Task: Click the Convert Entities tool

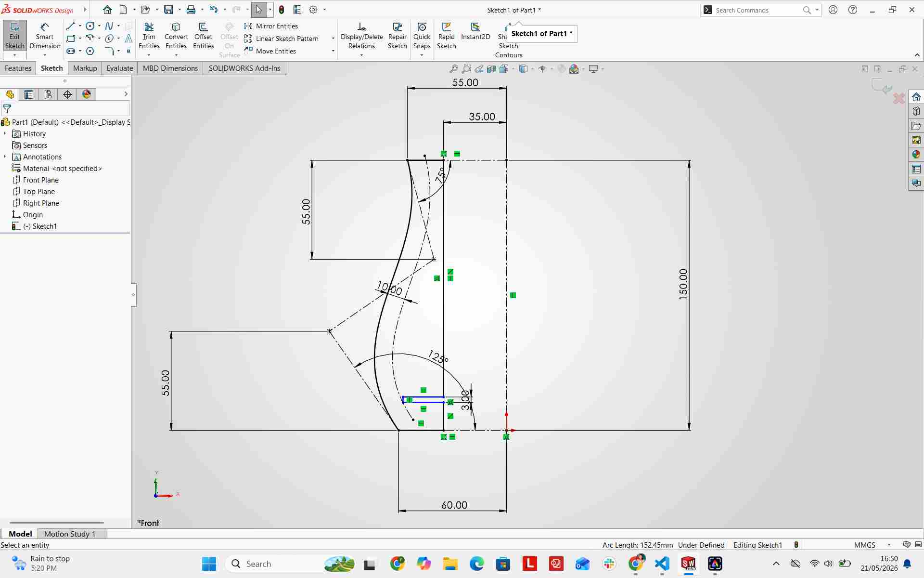Action: coord(176,36)
